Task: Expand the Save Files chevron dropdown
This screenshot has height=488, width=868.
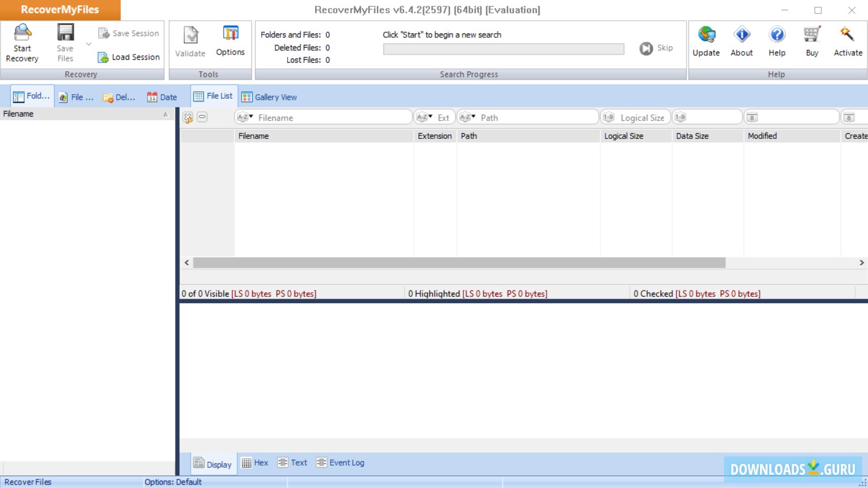Action: (x=89, y=42)
